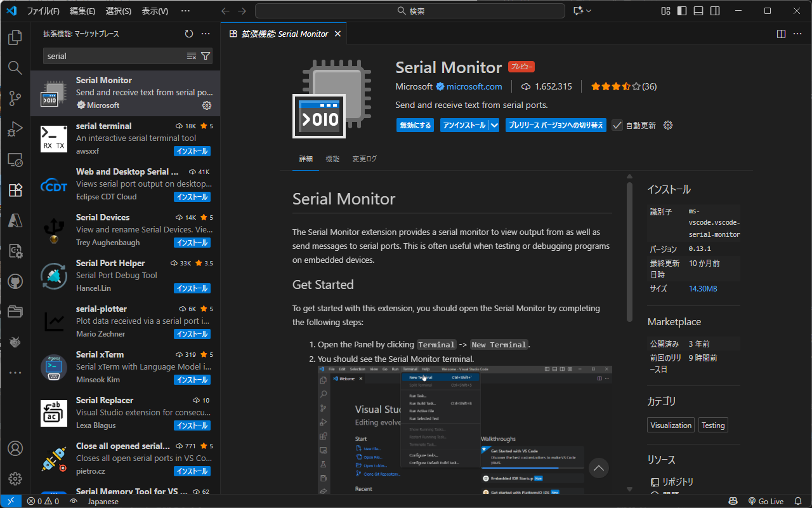Open Run and Debug view

click(x=15, y=129)
